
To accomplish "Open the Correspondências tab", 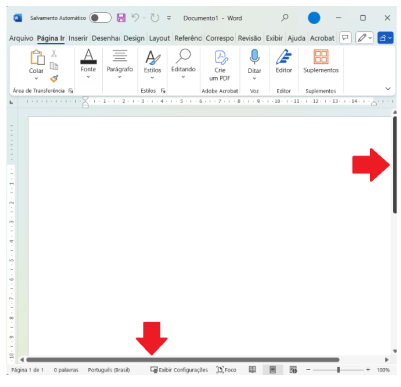I will (220, 38).
